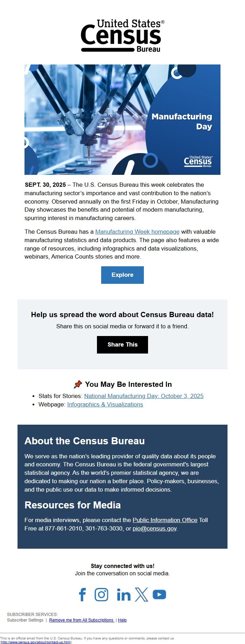Open the X social media icon
The height and width of the screenshot is (644, 245).
[x=141, y=595]
